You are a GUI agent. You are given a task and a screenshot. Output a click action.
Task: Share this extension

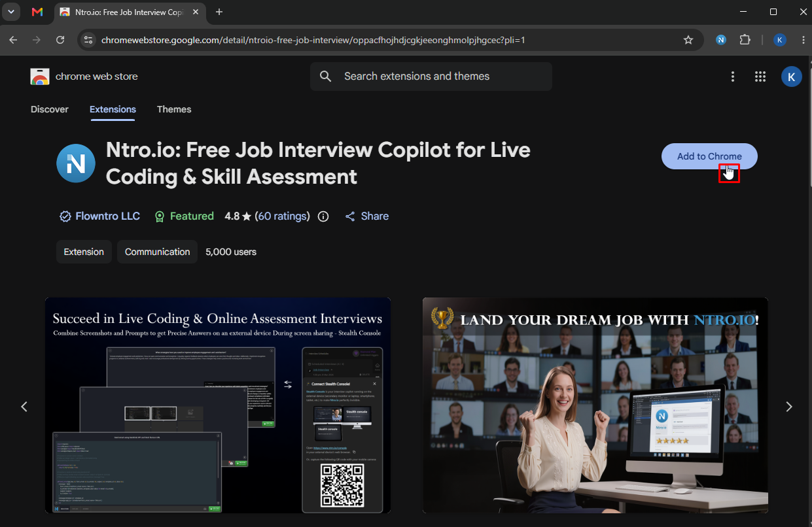tap(366, 216)
